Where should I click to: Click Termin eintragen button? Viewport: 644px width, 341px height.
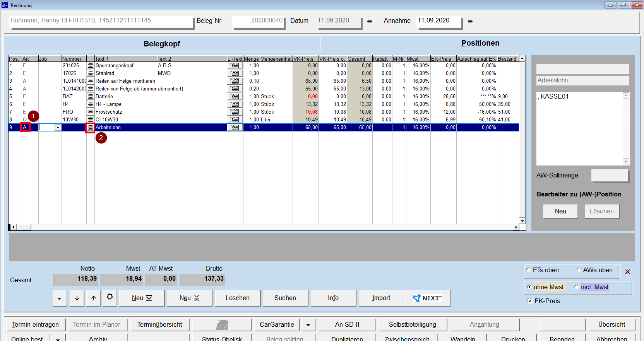[35, 325]
